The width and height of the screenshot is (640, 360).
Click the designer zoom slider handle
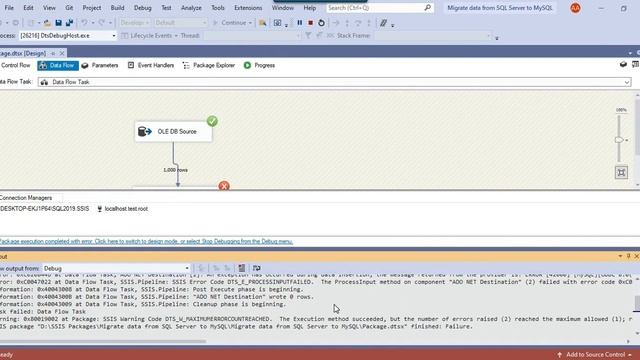pyautogui.click(x=619, y=140)
